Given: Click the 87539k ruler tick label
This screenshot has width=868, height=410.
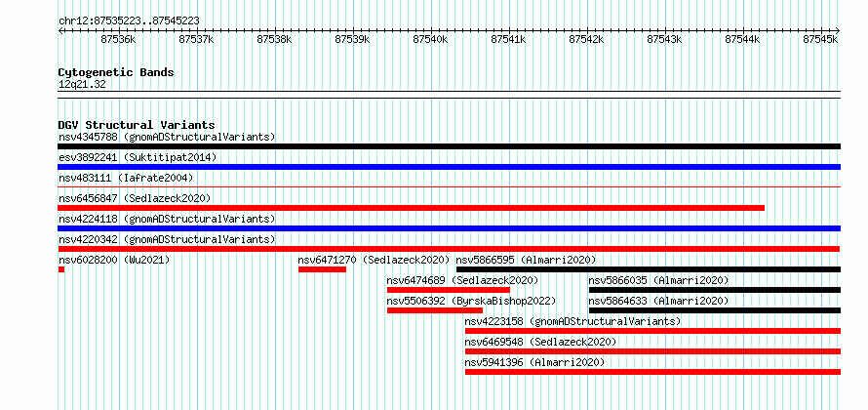Looking at the screenshot, I should point(353,39).
